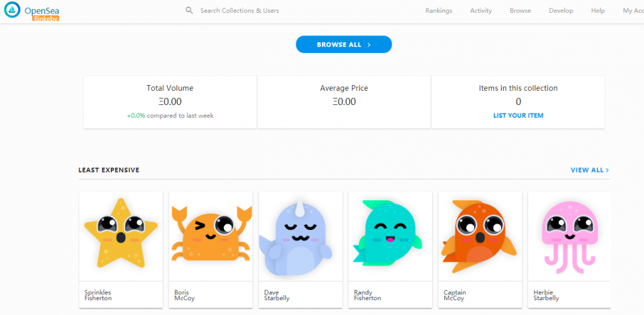The height and width of the screenshot is (315, 644).
Task: Click the Sprinkles Fisherton name label
Action: pos(98,295)
